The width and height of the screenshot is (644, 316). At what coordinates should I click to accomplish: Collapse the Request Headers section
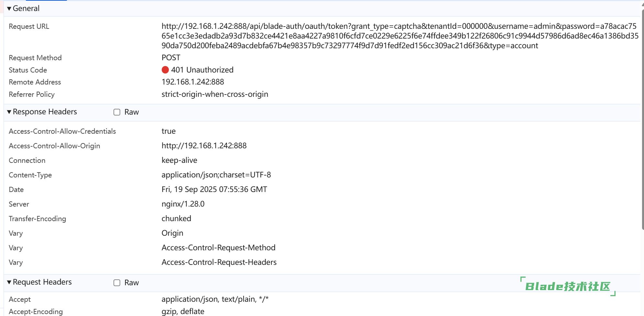(9, 282)
